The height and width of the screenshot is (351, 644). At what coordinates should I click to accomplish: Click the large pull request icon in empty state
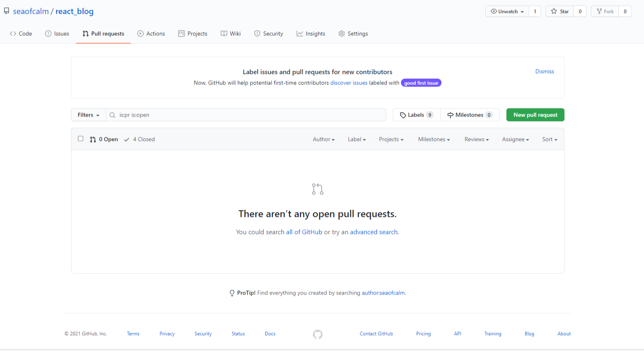(x=318, y=189)
